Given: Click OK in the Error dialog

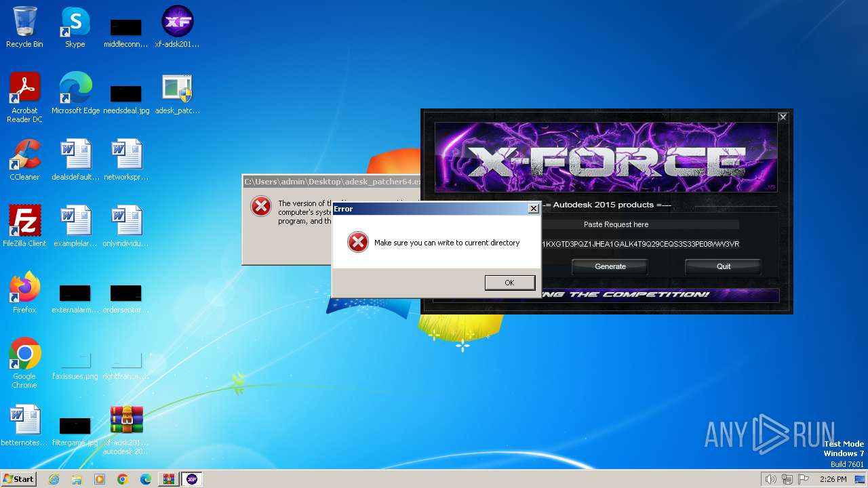Looking at the screenshot, I should (510, 283).
